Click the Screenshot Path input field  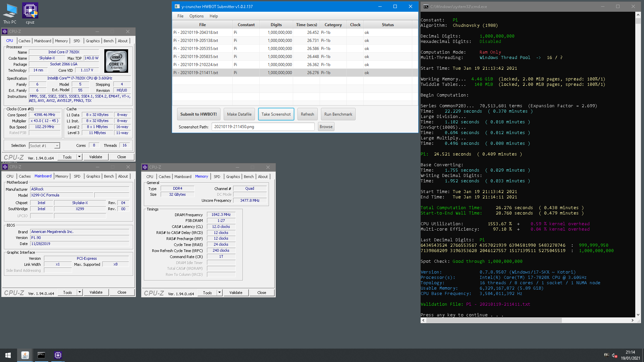tap(263, 126)
